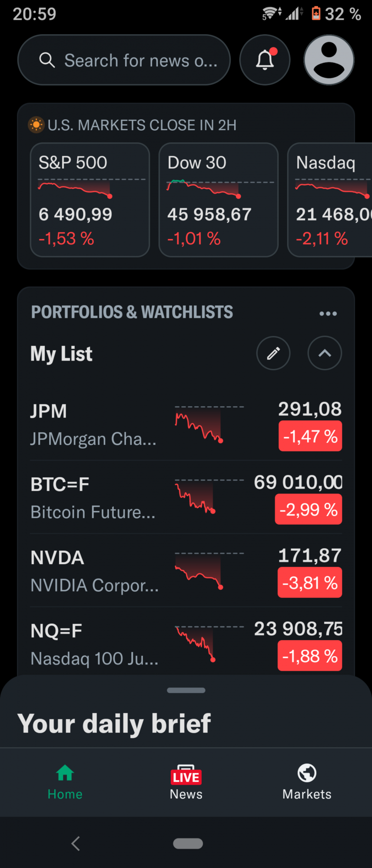Open the Nasdaq index card
Image resolution: width=372 pixels, height=868 pixels.
click(330, 200)
